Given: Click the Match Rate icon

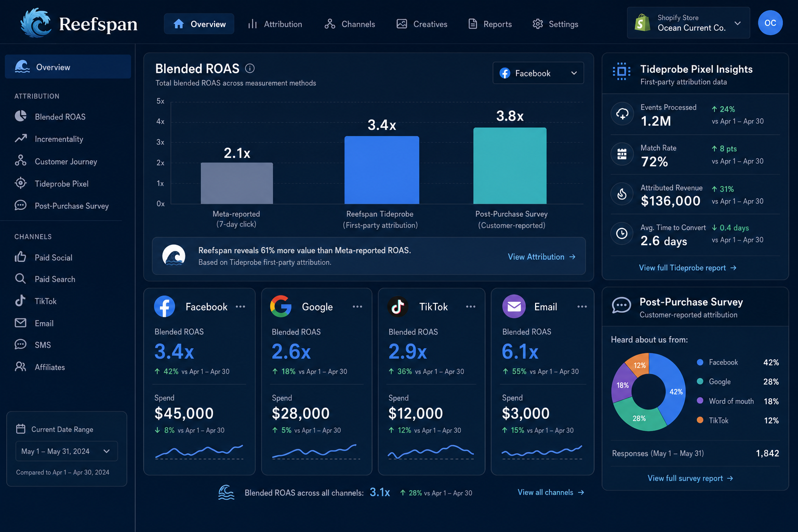Looking at the screenshot, I should (622, 154).
